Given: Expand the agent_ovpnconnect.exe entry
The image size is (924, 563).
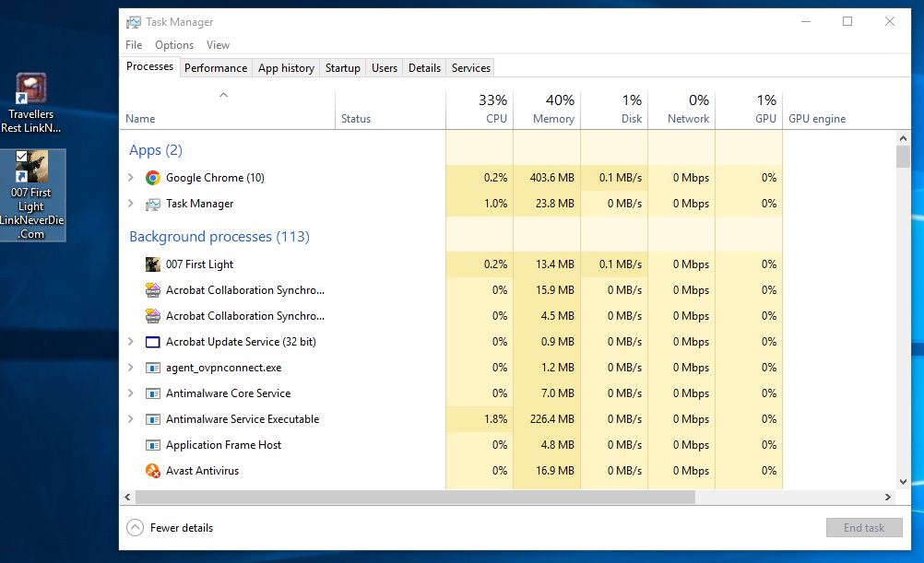Looking at the screenshot, I should coord(131,368).
